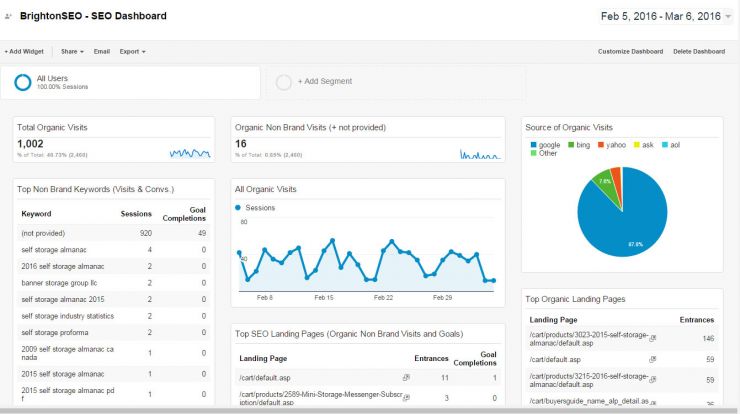This screenshot has height=414, width=740.
Task: Click Delete Dashboard
Action: [699, 51]
